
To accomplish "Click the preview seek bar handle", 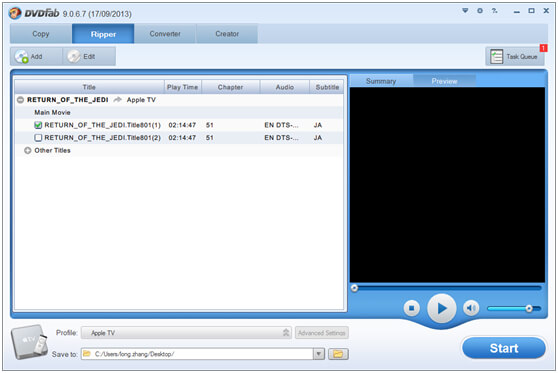I will tap(354, 288).
